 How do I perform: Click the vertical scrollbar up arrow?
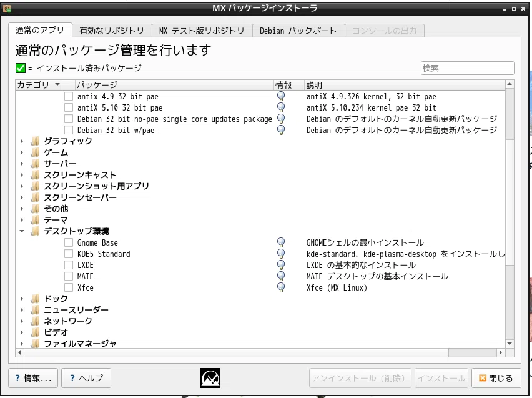(510, 84)
